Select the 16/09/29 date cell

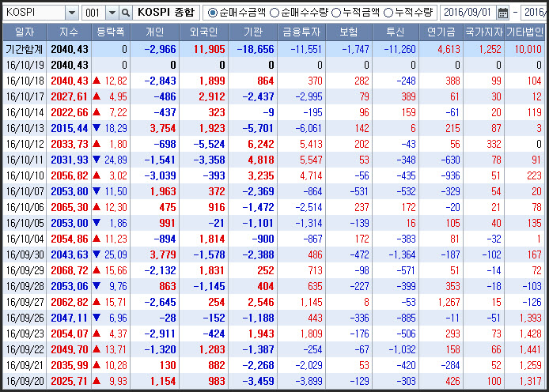click(25, 270)
